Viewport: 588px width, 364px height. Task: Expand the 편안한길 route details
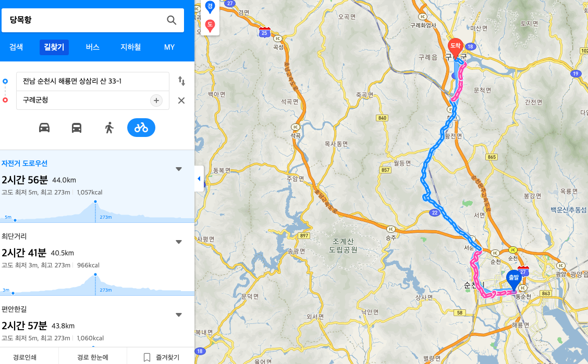(179, 315)
